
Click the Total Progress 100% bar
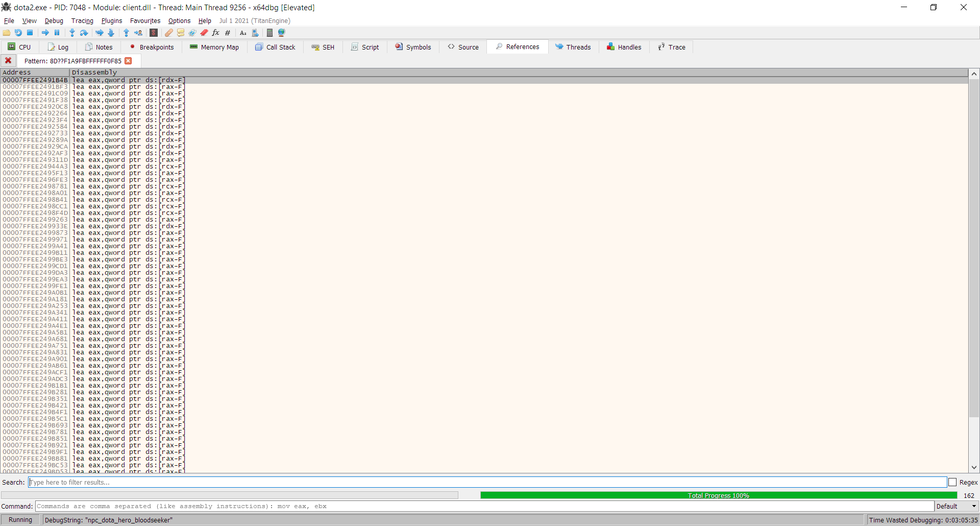[718, 495]
